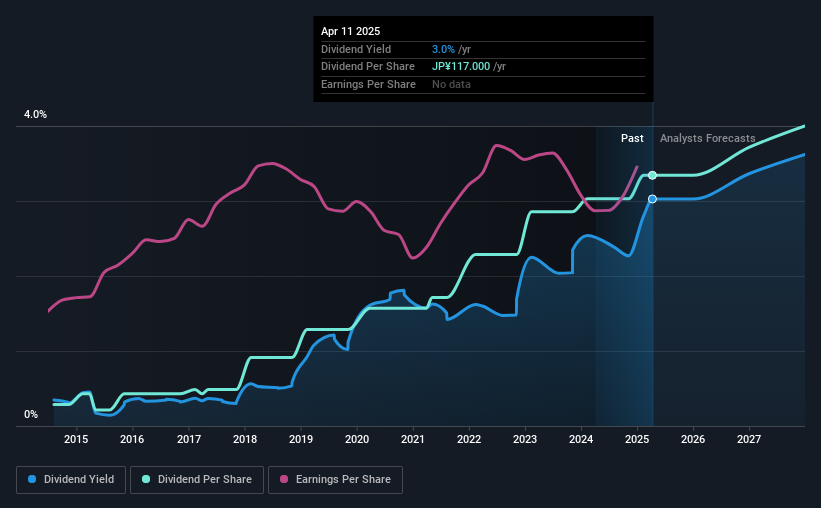Click the 2017 x-axis label
Screen dimensions: 821x508
[188, 439]
